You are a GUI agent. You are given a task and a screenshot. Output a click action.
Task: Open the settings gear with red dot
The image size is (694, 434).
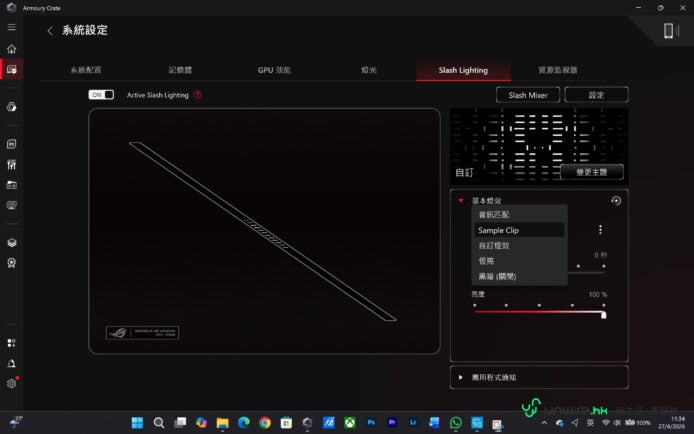tap(12, 383)
